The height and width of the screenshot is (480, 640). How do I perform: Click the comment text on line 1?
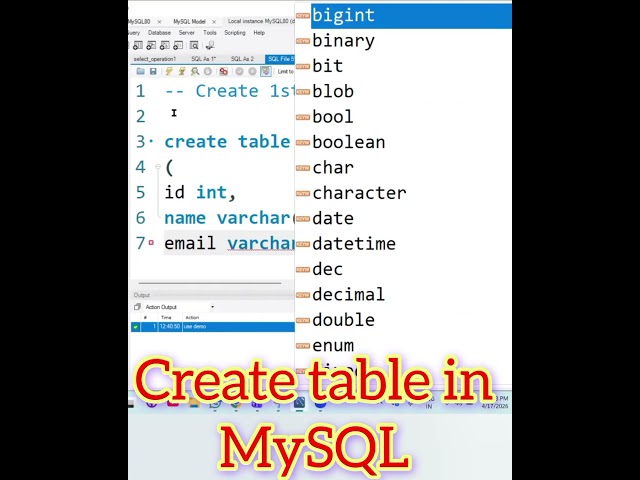pos(229,91)
